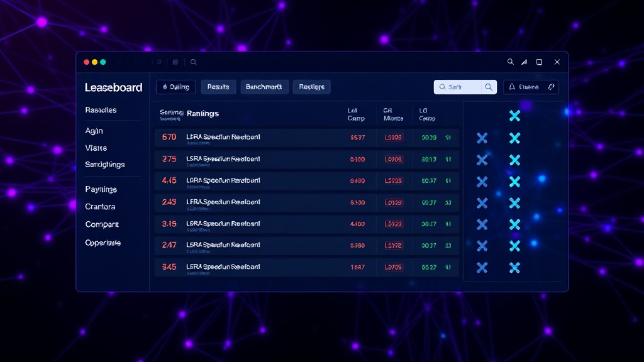Open the Benchmarts tab
Viewport: 644px width, 362px height.
264,87
